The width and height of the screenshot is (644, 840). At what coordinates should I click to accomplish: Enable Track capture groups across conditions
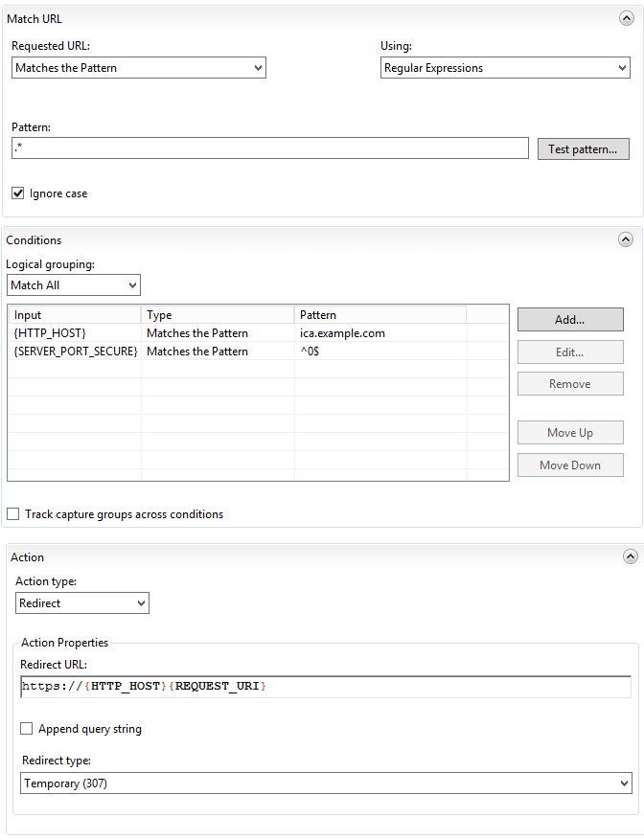12,514
